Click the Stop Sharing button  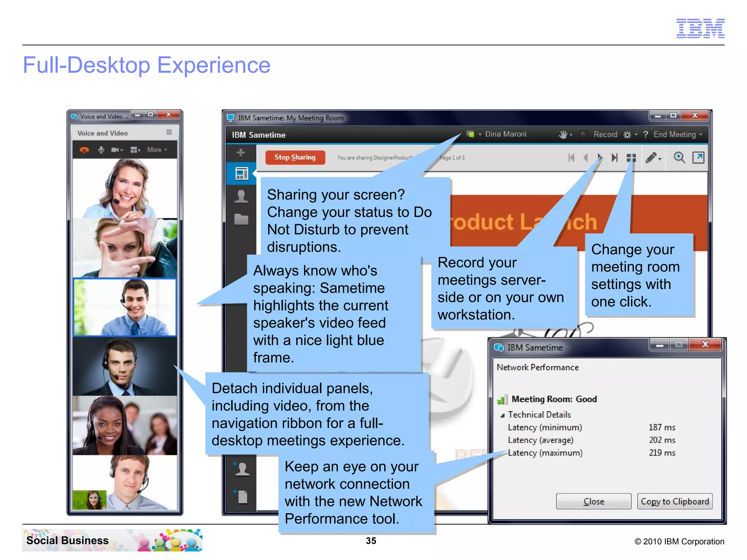click(295, 157)
